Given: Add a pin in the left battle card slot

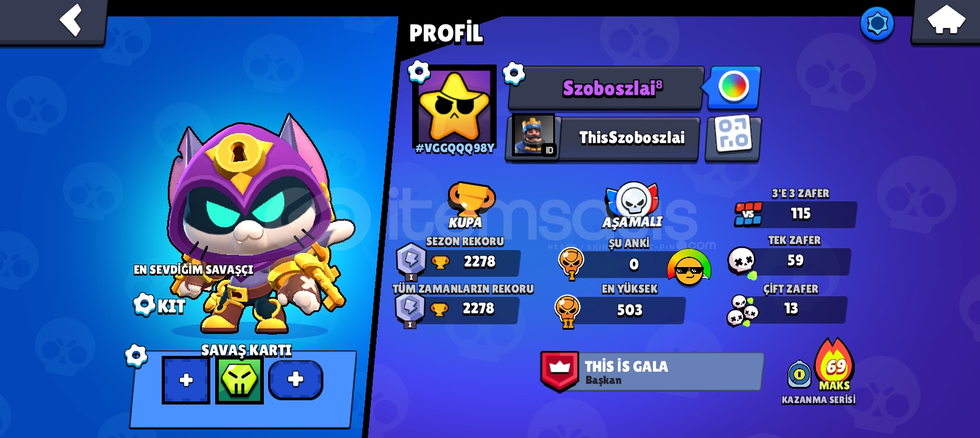Looking at the screenshot, I should click(186, 380).
